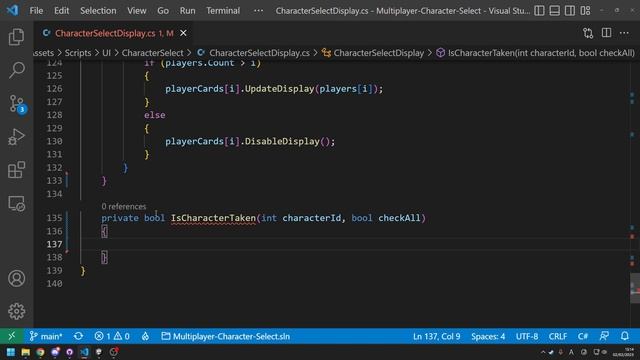Viewport: 640px width, 360px height.
Task: Split the editor right
Action: [x=606, y=33]
